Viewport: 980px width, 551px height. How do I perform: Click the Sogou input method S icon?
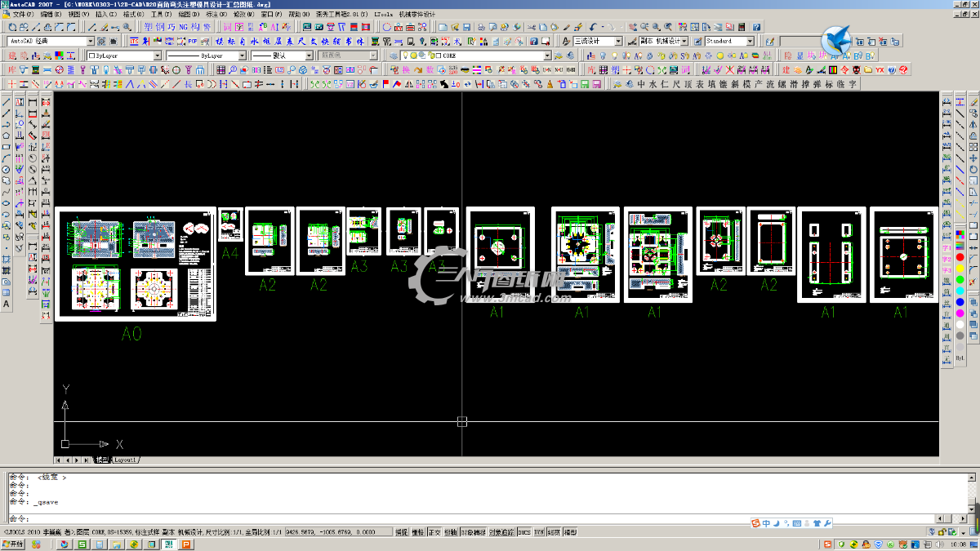755,523
